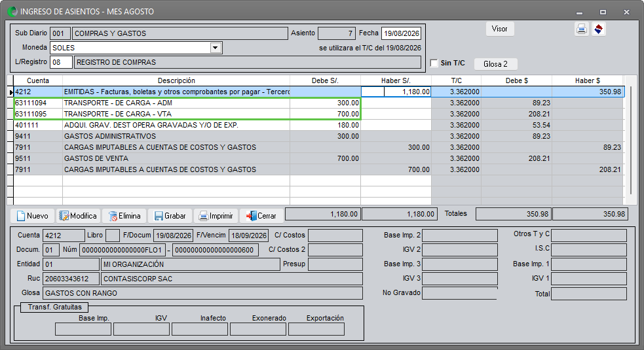Click description TRANSPORTE - DE CARGA - ADM

(x=118, y=103)
